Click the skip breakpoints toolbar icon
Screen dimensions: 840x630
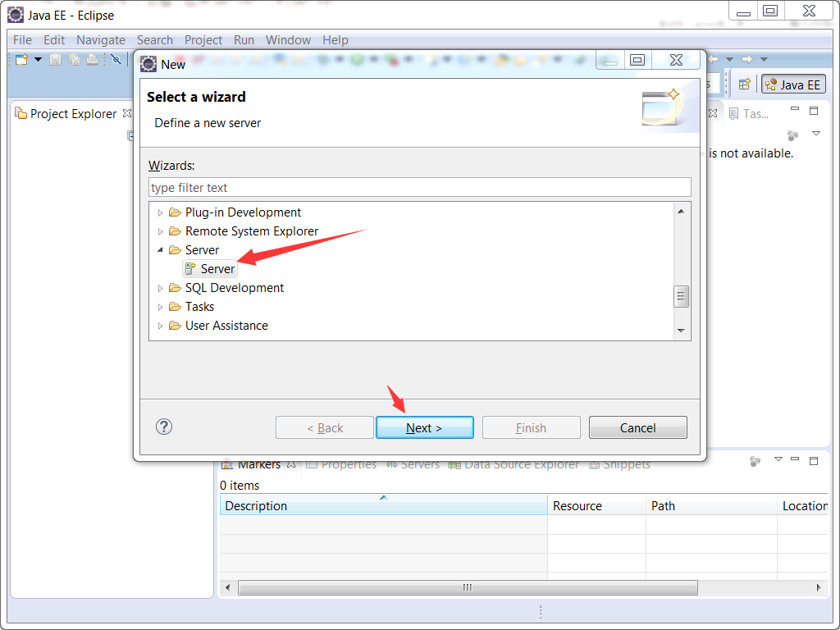click(116, 59)
